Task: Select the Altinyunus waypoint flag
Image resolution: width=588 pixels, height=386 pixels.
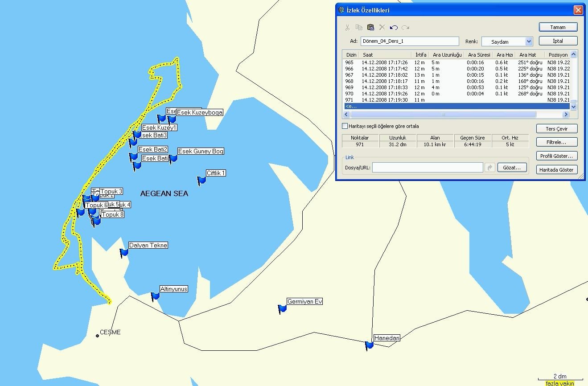Action: point(155,296)
